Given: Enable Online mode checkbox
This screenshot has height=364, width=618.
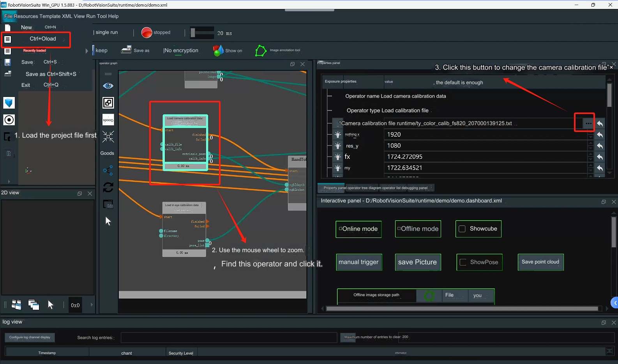Looking at the screenshot, I should (340, 229).
